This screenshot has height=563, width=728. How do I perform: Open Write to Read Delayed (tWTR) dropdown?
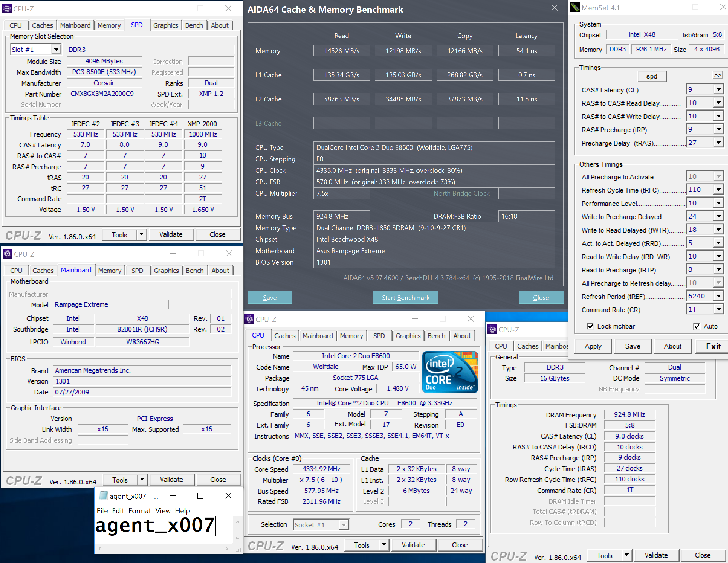(718, 230)
